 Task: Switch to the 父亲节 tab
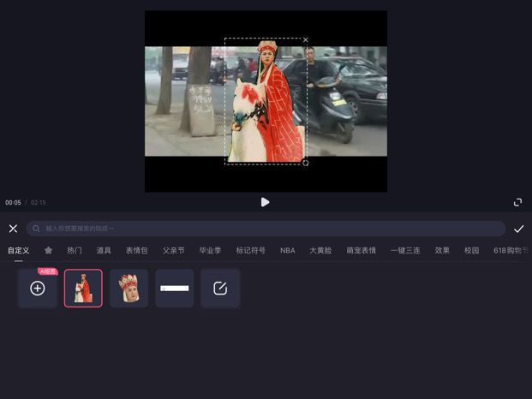tap(173, 251)
